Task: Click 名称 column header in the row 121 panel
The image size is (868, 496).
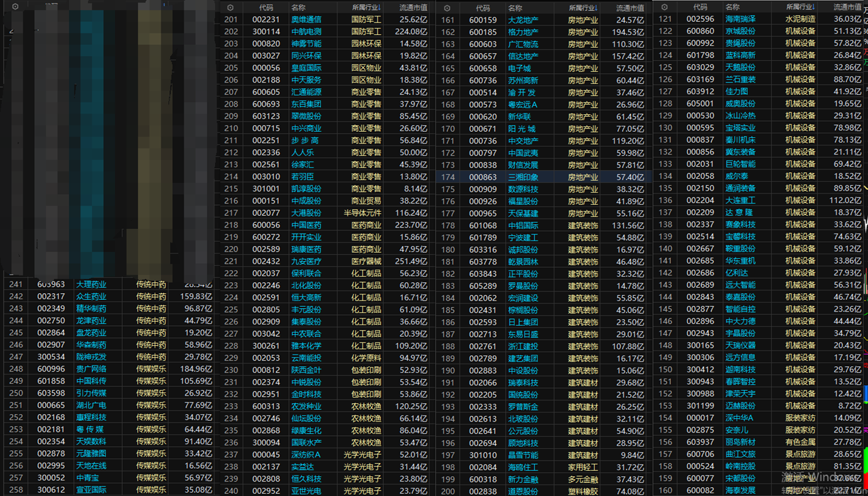Action: (732, 8)
